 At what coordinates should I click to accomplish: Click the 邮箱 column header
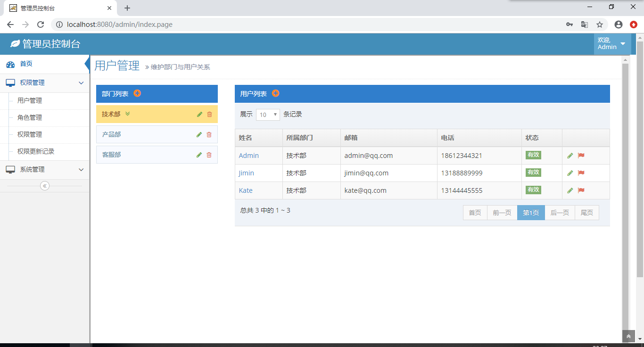389,138
